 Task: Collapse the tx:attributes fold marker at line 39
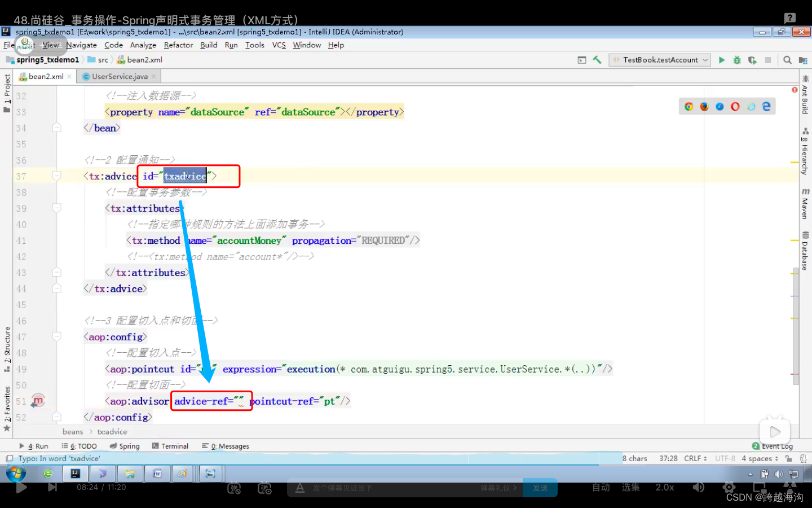(56, 208)
